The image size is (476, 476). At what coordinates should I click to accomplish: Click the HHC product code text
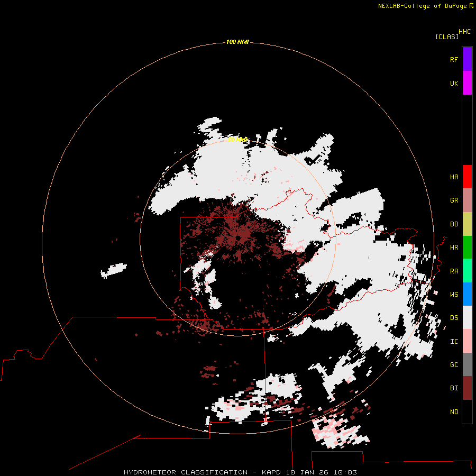point(464,32)
